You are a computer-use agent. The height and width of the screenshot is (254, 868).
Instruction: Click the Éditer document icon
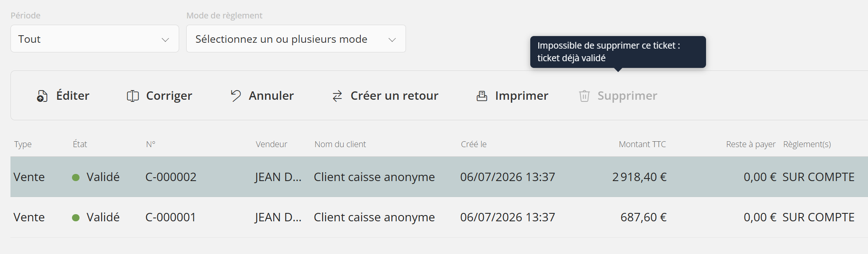(x=42, y=96)
